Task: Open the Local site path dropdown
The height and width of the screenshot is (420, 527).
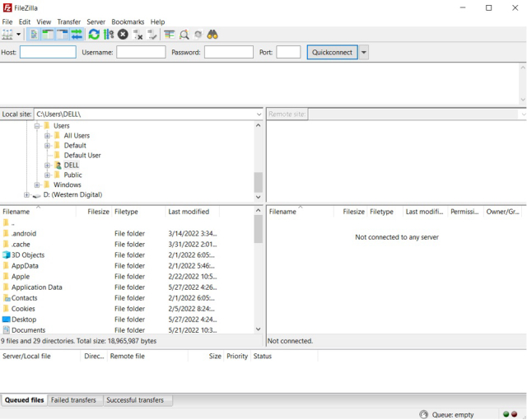Action: tap(259, 114)
